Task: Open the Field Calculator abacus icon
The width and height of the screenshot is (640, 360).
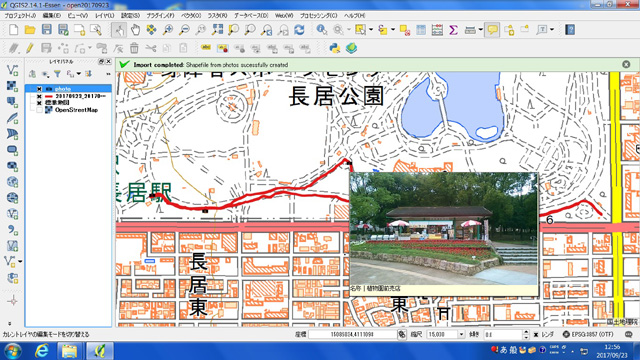Action: pyautogui.click(x=437, y=30)
